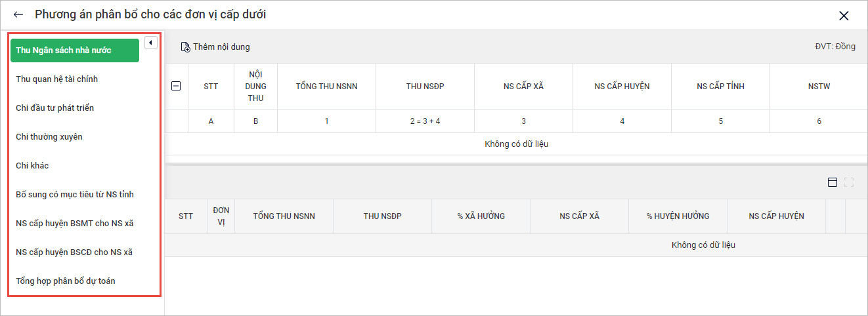The height and width of the screenshot is (316, 868).
Task: Open Bổ sung có mục tiêu từ NS tỉnh
Action: [x=75, y=195]
